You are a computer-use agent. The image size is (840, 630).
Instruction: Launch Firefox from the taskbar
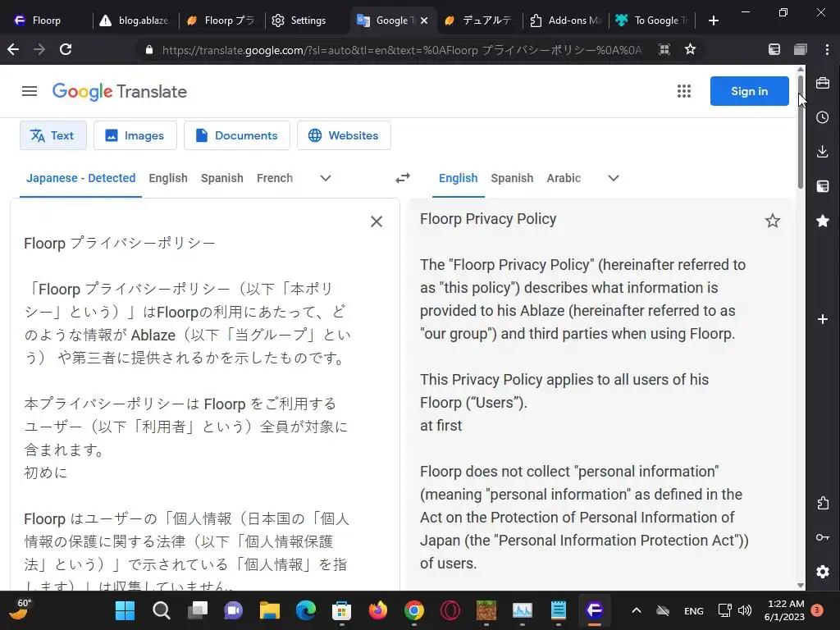(377, 610)
